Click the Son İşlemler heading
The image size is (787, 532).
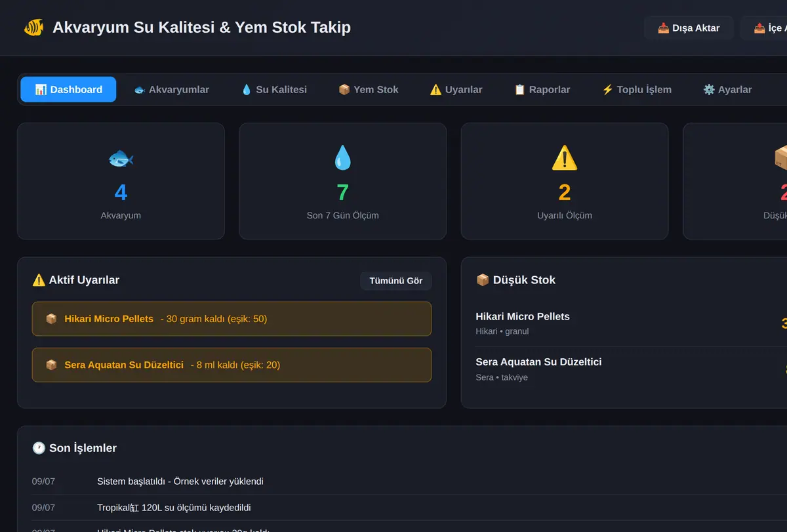pyautogui.click(x=75, y=448)
